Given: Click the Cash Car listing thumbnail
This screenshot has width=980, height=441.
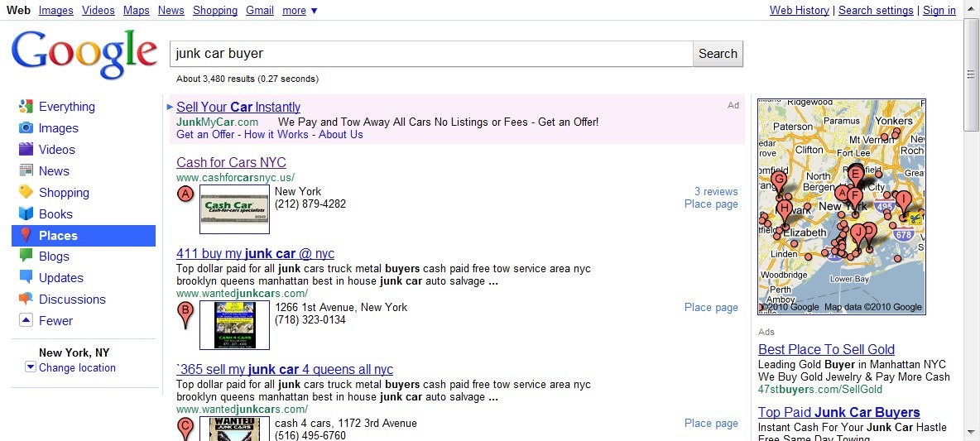Looking at the screenshot, I should pos(234,209).
